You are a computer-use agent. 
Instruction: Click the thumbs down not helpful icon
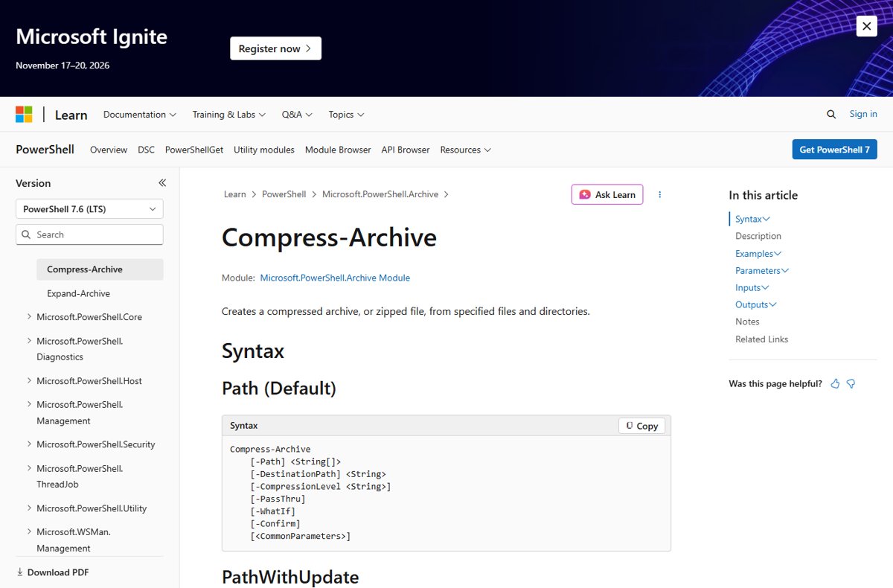[x=851, y=383]
